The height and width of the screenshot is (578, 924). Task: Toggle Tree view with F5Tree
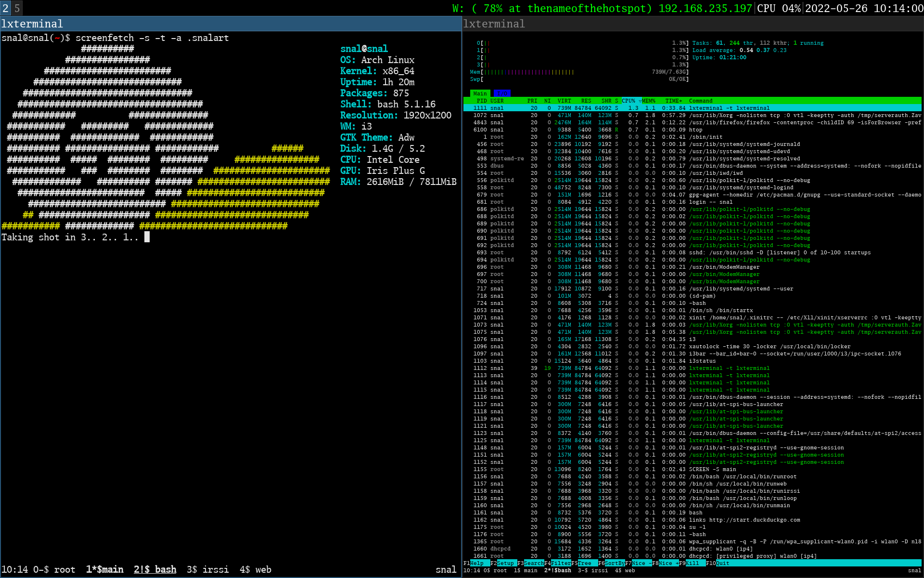[585, 563]
